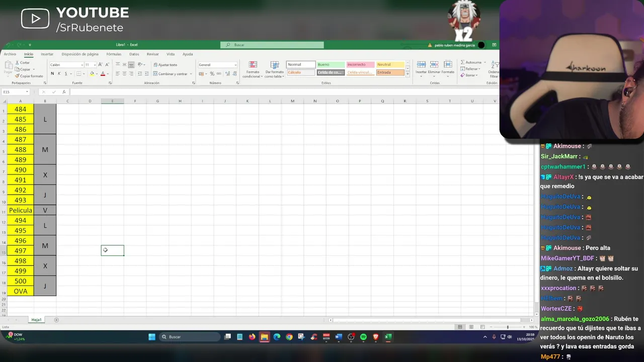Click the Excel search box Buscar
Viewport: 644px width, 362px height.
pos(272,45)
